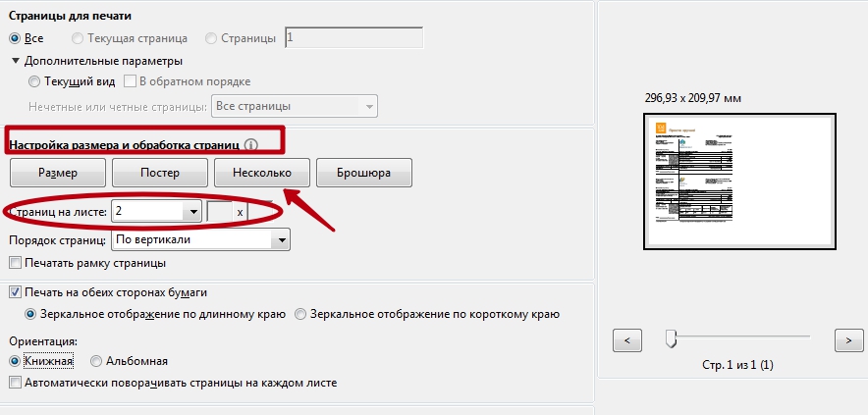The width and height of the screenshot is (868, 415).
Task: Enable Печатать рамку страницы checkbox
Action: [x=15, y=263]
